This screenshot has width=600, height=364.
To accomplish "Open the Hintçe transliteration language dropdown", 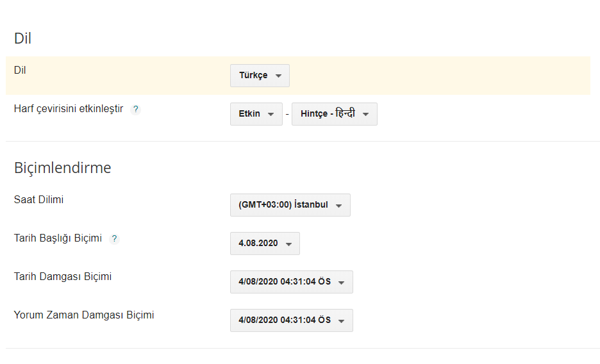I will point(335,114).
